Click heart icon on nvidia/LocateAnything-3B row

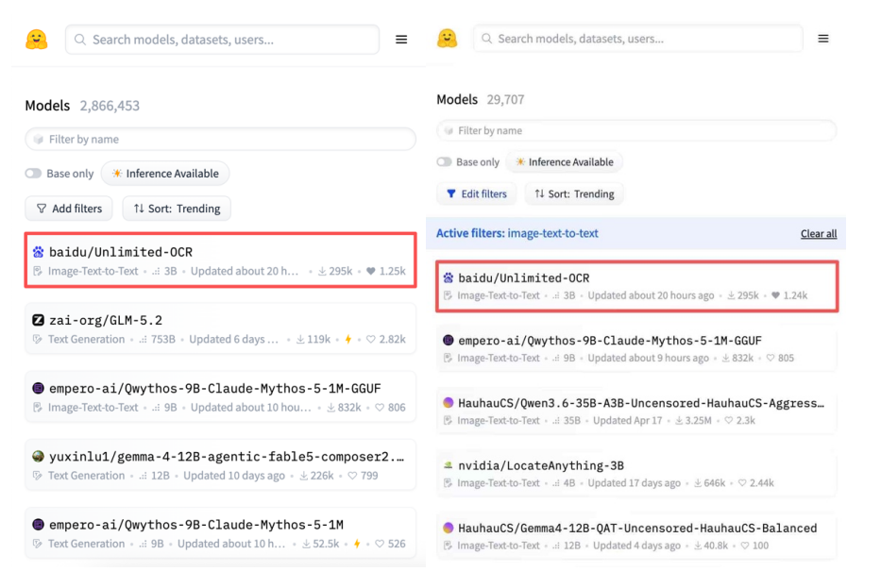[x=742, y=483]
